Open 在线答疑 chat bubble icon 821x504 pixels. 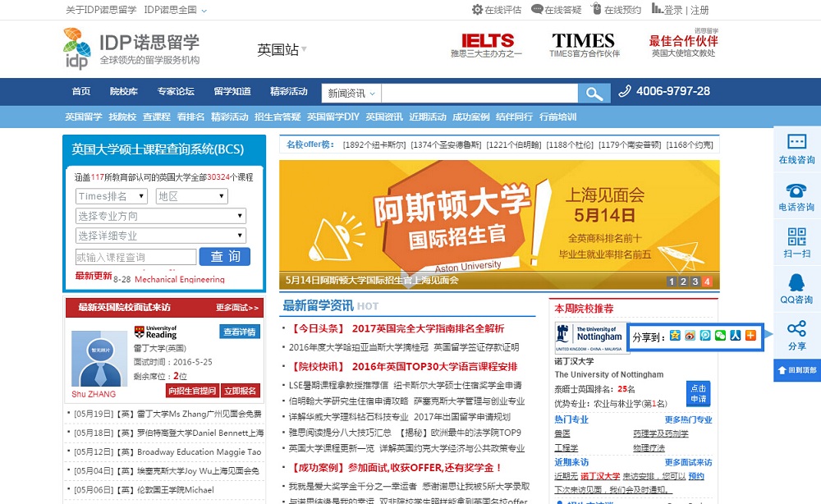(x=537, y=9)
